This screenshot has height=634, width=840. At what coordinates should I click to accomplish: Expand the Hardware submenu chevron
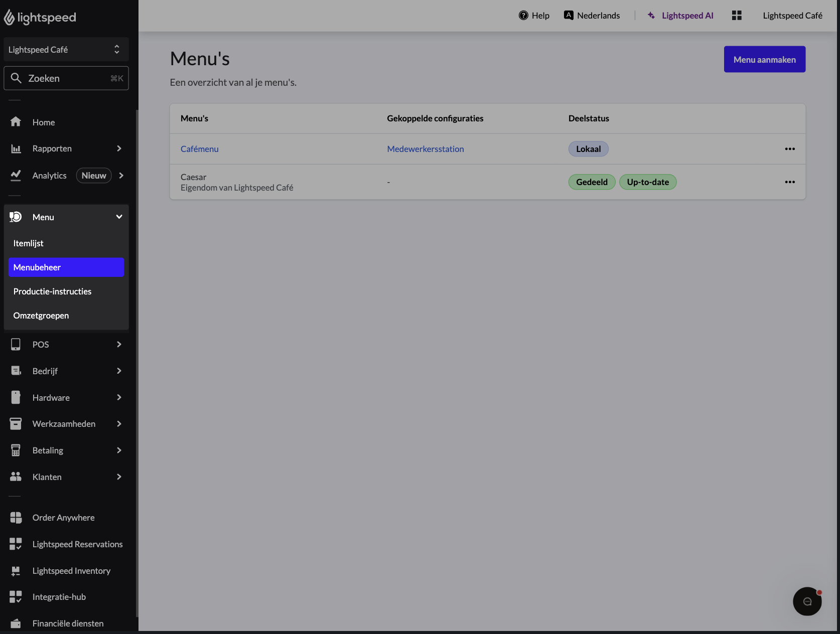[x=119, y=397]
